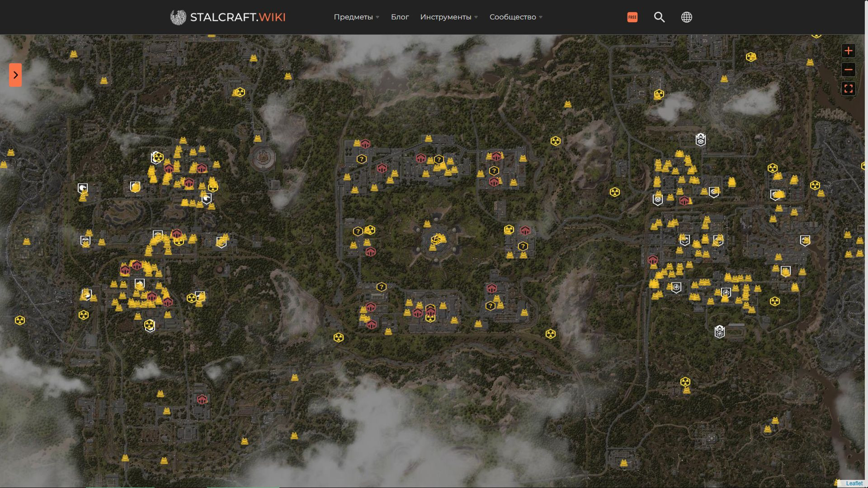
Task: Expand the Инструменты dropdown menu
Action: (x=448, y=17)
